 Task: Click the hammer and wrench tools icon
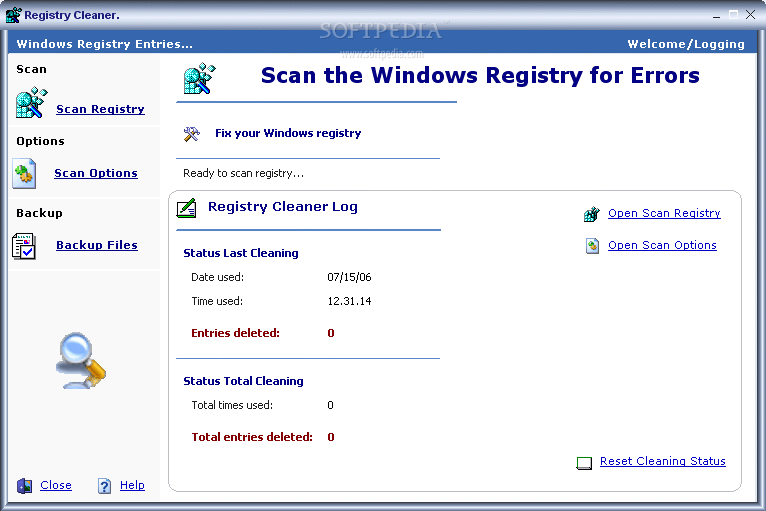point(192,134)
